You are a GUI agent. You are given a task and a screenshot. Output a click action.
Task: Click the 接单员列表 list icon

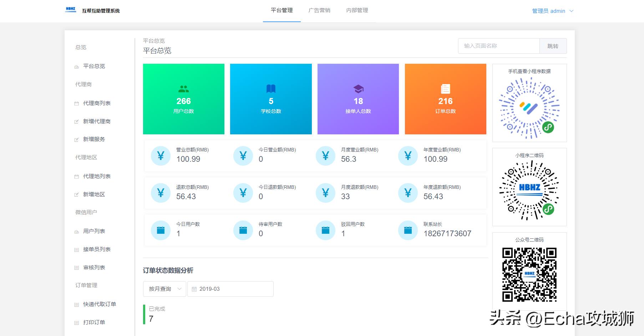[76, 249]
